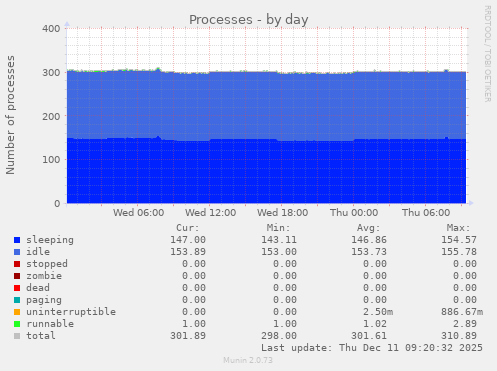This screenshot has height=371, width=497.
Task: Click idle minimum value 153.00
Action: pos(279,252)
